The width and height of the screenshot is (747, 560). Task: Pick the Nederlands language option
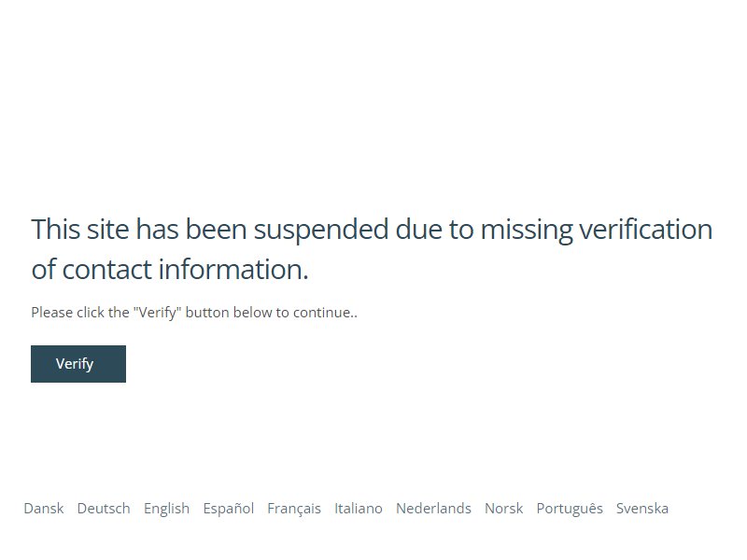[x=433, y=509]
